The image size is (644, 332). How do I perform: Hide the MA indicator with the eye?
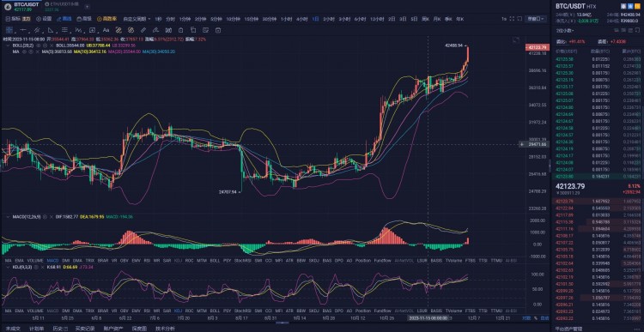click(24, 51)
